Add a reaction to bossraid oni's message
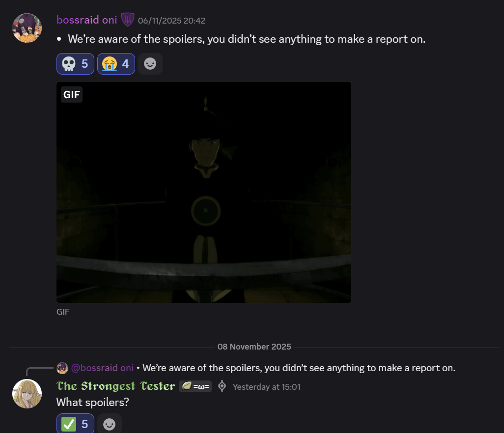Viewport: 504px width, 433px height. pos(150,64)
